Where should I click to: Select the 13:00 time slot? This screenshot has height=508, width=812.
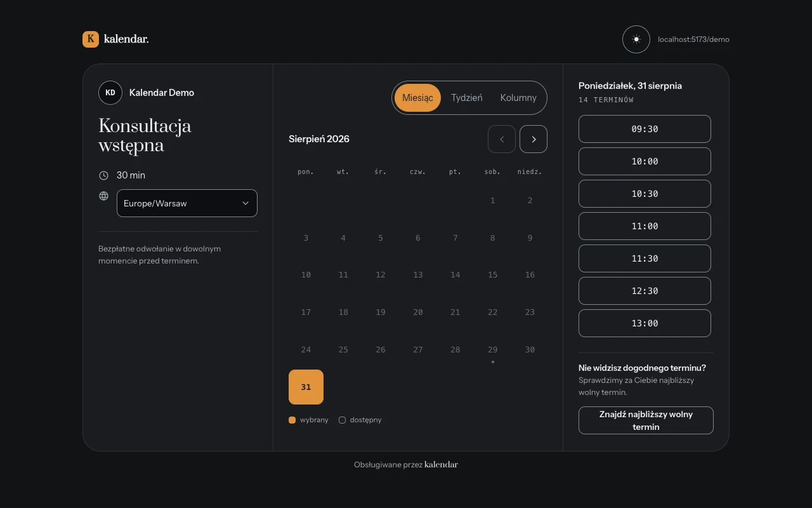pyautogui.click(x=645, y=323)
